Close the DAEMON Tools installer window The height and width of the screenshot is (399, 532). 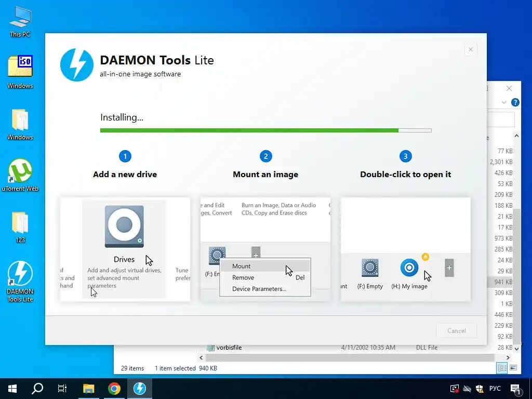click(x=471, y=49)
